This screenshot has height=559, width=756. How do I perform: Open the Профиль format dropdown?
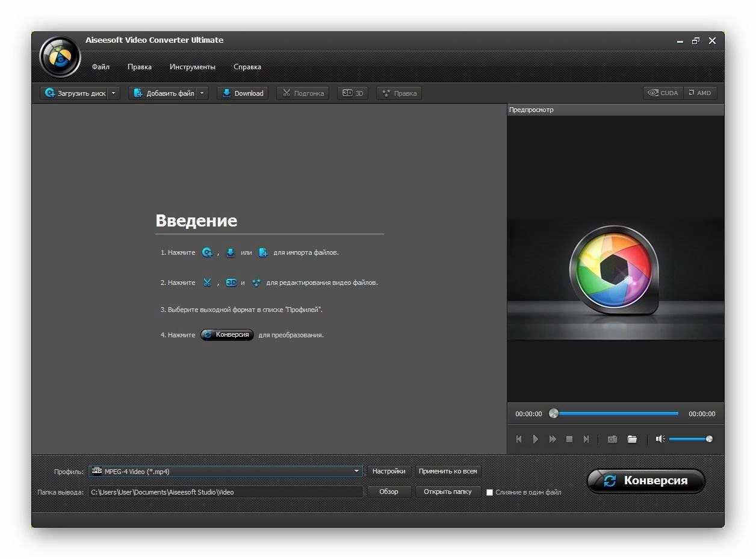[226, 472]
